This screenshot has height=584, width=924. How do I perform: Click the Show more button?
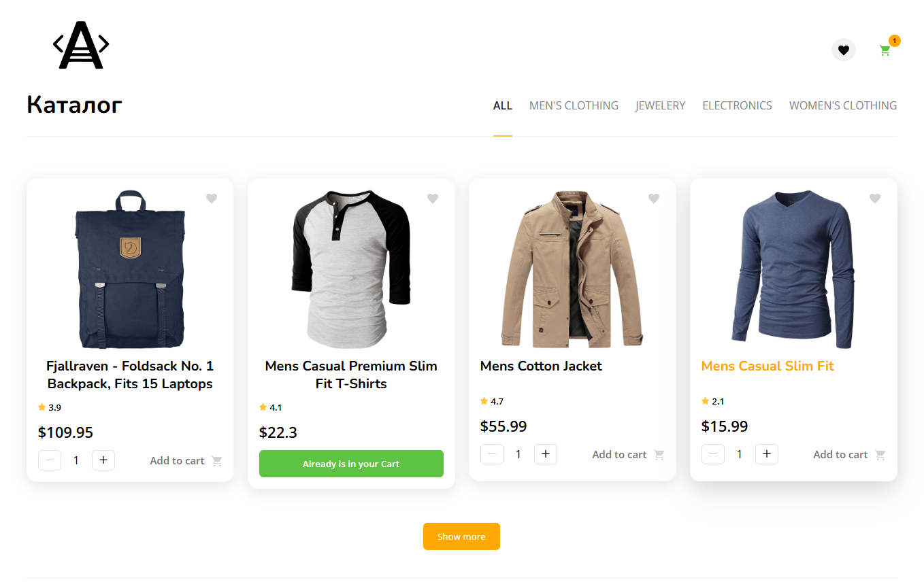click(x=461, y=536)
